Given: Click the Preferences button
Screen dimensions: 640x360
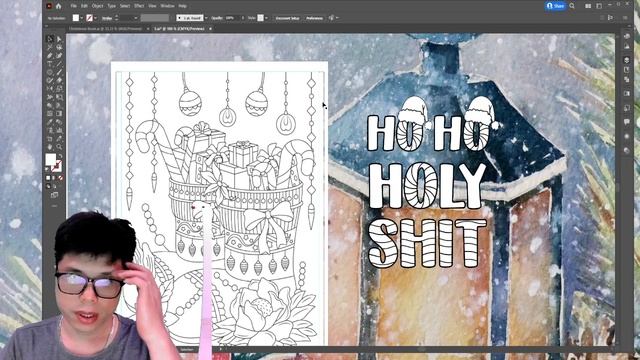Looking at the screenshot, I should [314, 18].
